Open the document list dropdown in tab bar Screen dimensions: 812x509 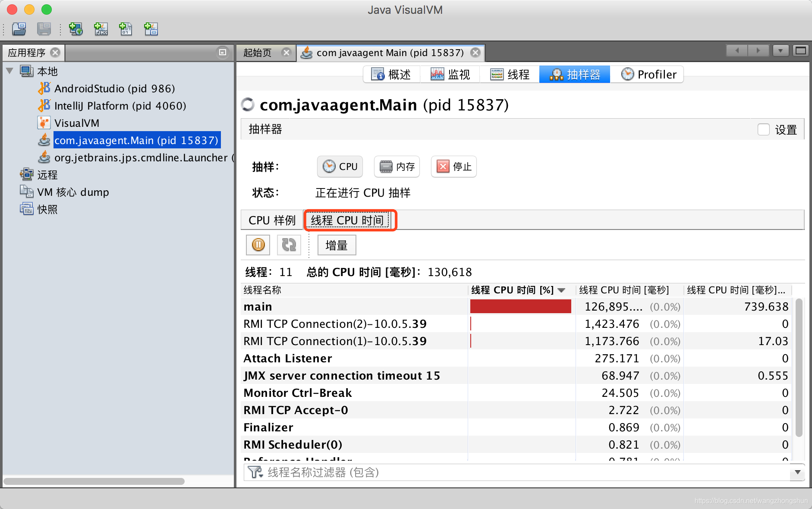[x=781, y=51]
